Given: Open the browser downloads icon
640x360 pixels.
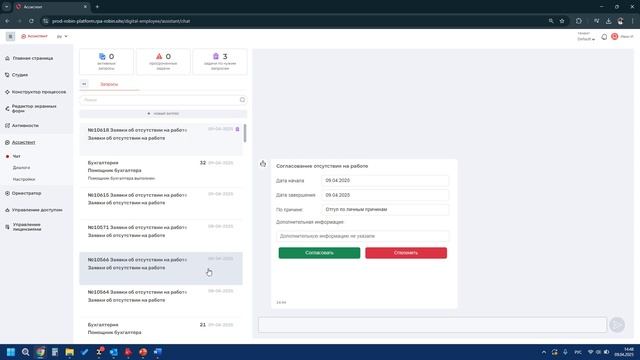Looking at the screenshot, I should coord(608,21).
